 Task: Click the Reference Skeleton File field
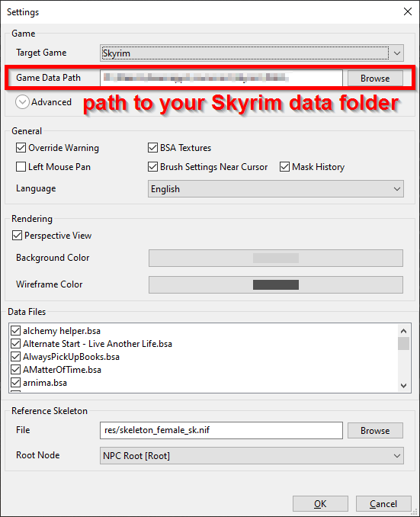pos(221,430)
